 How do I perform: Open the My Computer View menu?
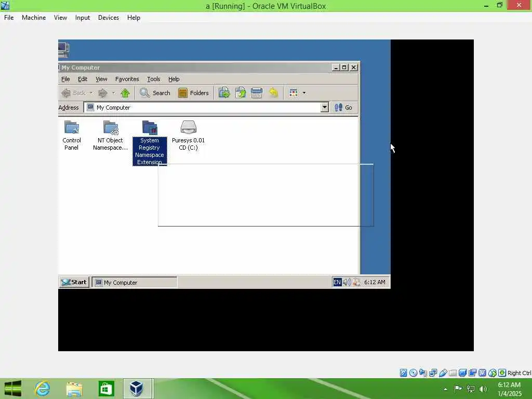click(101, 79)
